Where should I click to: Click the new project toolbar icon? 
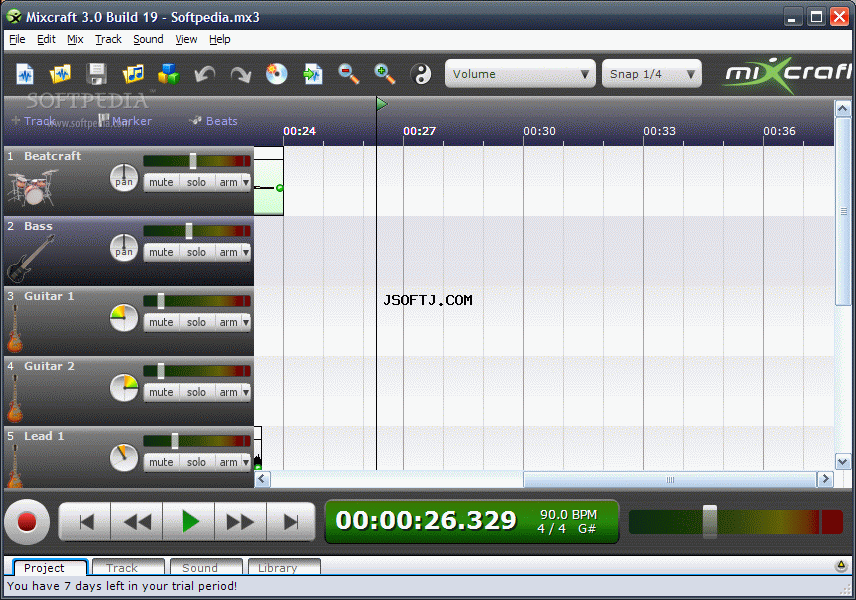25,74
